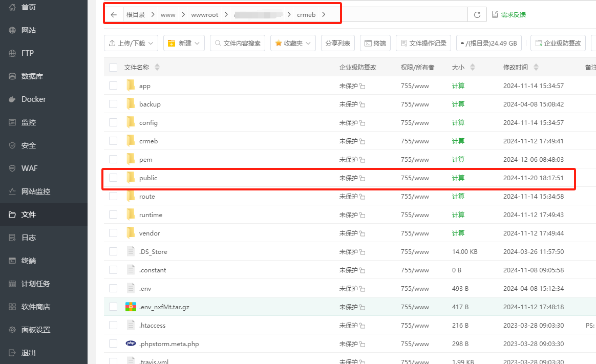Open 计划任务 in the sidebar menu

pyautogui.click(x=35, y=284)
